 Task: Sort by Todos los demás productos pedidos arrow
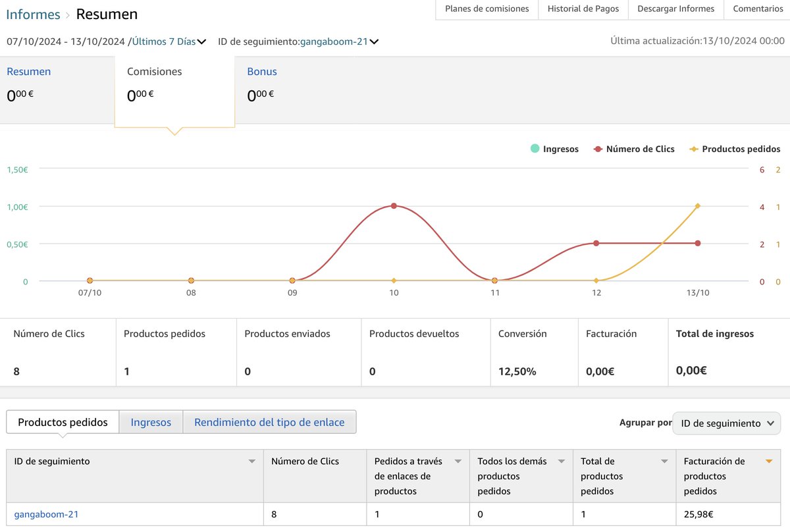[561, 462]
